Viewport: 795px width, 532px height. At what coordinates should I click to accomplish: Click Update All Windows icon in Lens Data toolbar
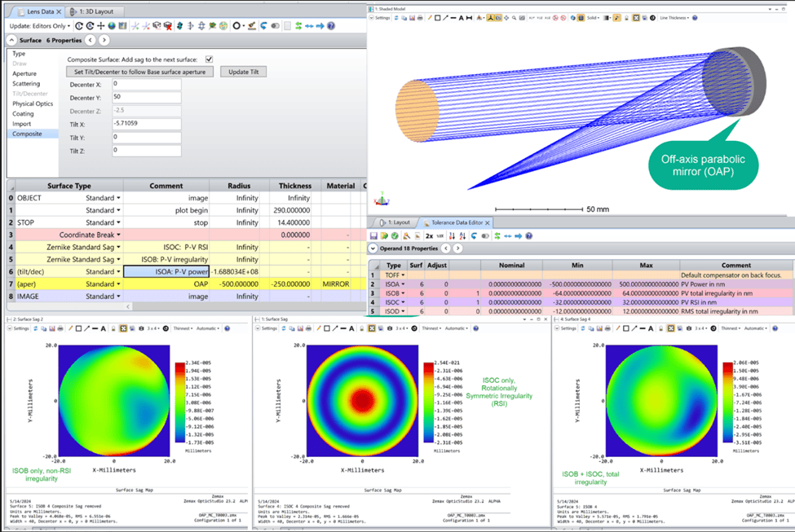point(90,26)
